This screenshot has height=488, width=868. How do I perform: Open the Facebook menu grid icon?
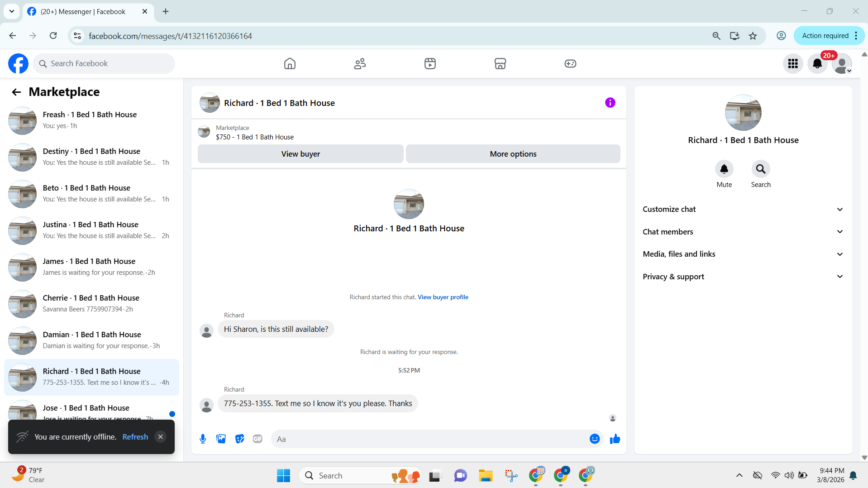click(793, 64)
